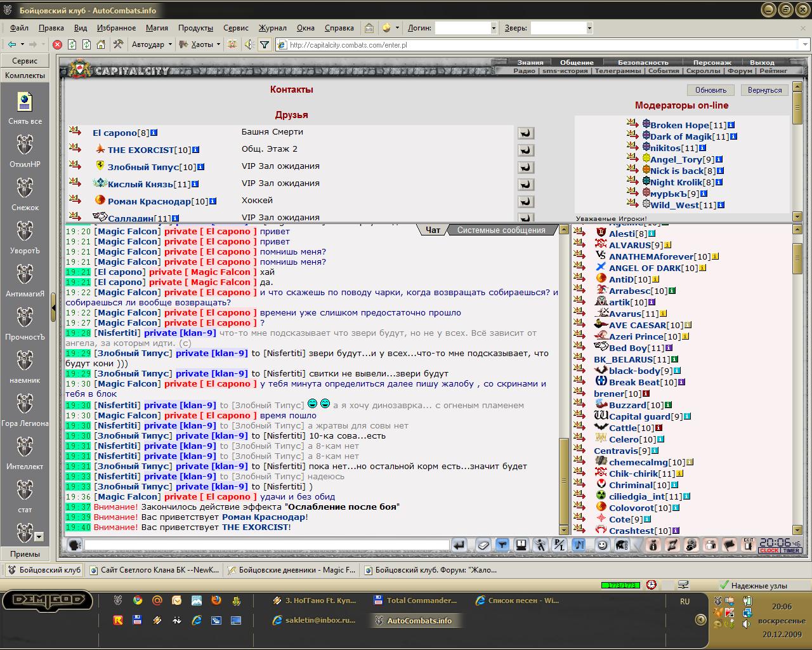Screen dimensions: 812x650
Task: Switch to the Системные сообщения tab
Action: pos(501,230)
